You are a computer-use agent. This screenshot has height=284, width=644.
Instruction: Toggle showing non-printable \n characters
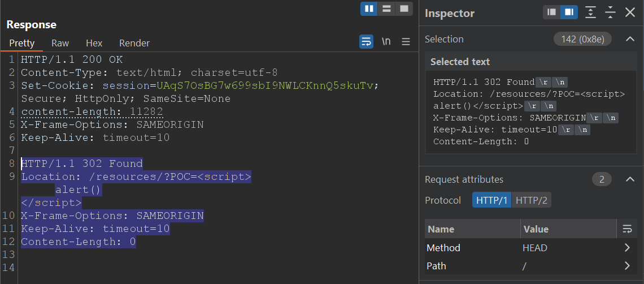click(386, 42)
